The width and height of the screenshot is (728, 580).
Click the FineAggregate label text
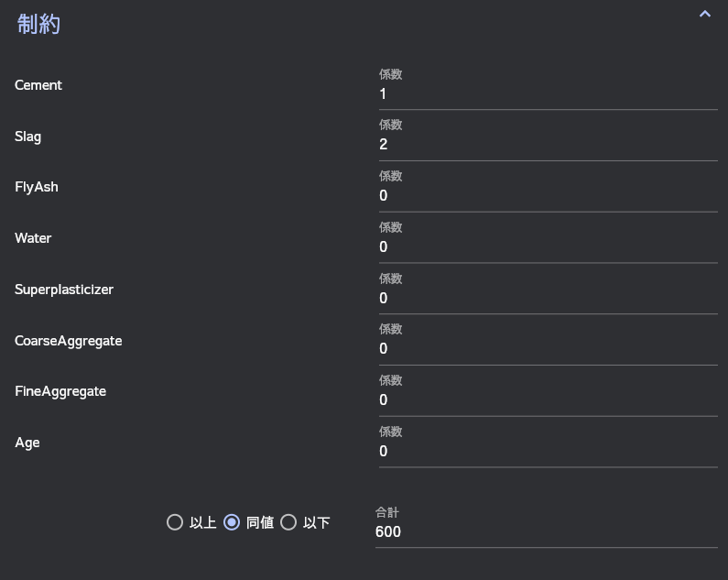(x=60, y=391)
